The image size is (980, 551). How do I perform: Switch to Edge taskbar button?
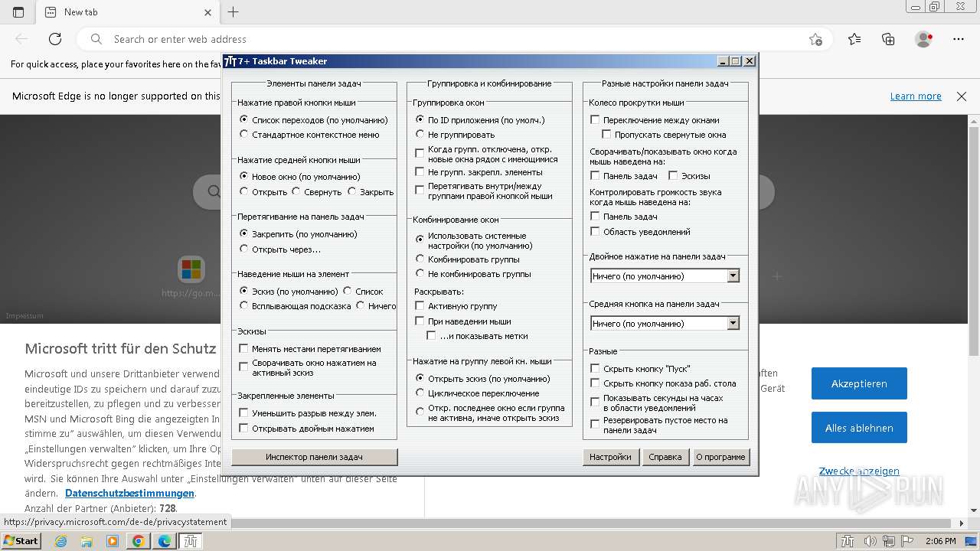point(165,541)
